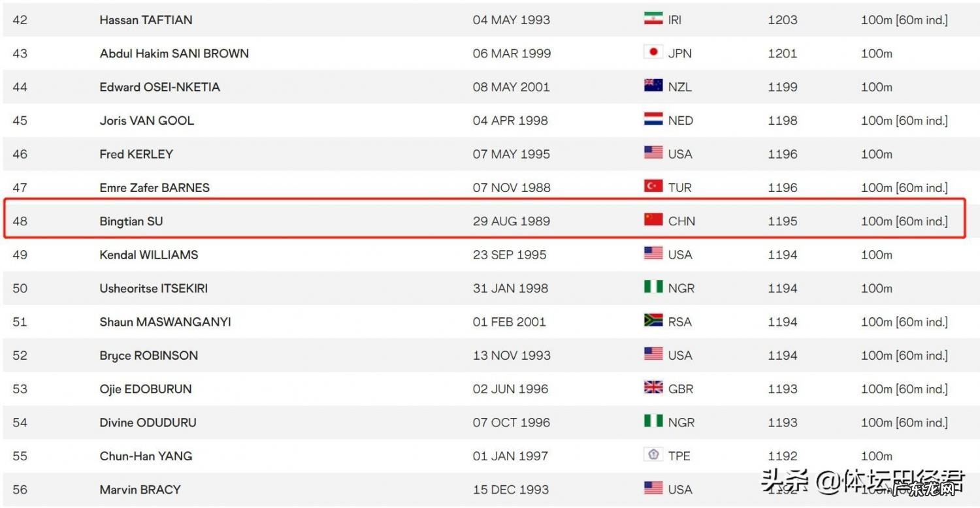The height and width of the screenshot is (508, 980).
Task: Click the Iran flag icon beside IRI
Action: (653, 19)
